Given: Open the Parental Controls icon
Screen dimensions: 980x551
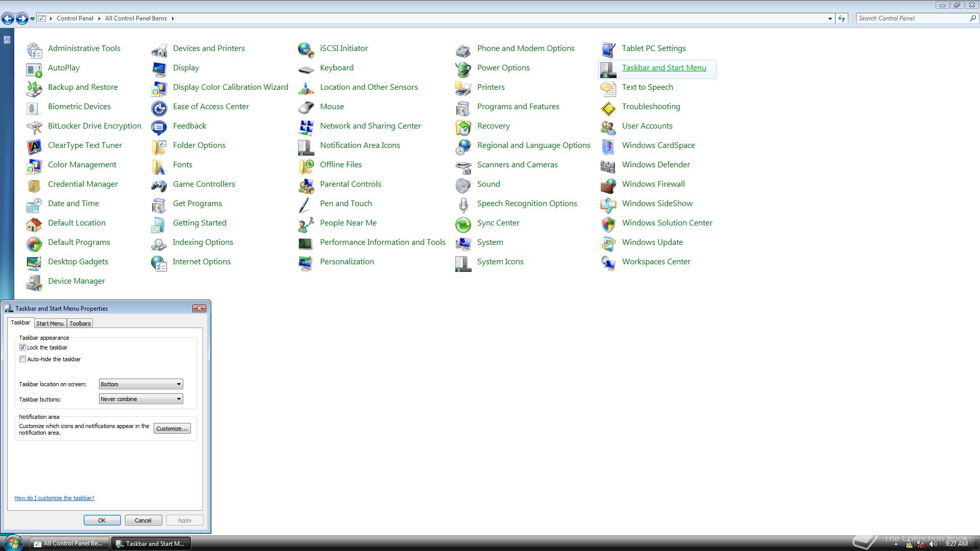Looking at the screenshot, I should [x=306, y=185].
